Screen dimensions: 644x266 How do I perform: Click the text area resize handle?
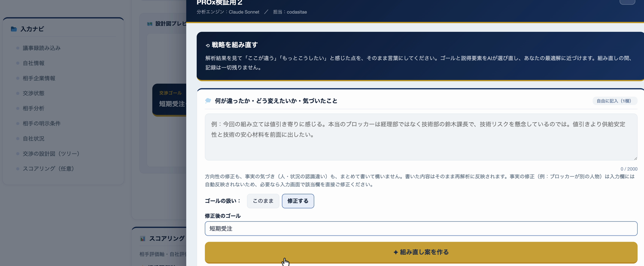635,158
